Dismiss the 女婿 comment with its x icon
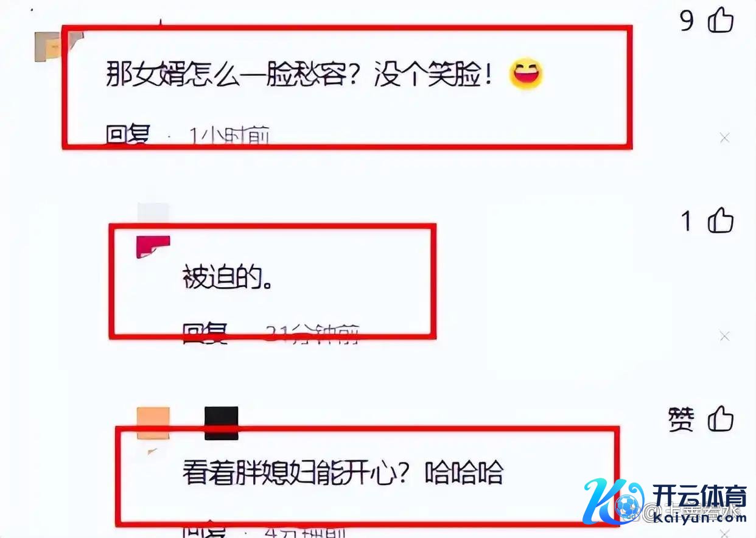The width and height of the screenshot is (756, 538). click(x=724, y=138)
